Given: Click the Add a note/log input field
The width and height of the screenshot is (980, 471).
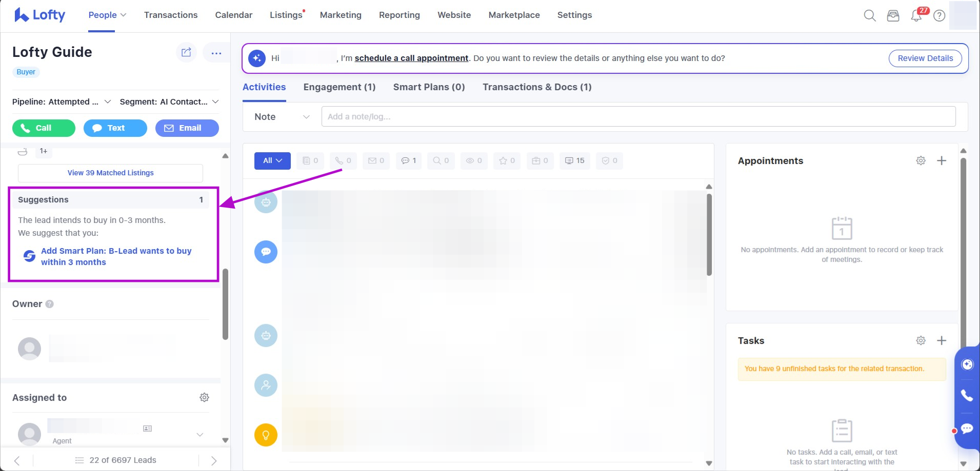Looking at the screenshot, I should pos(638,117).
